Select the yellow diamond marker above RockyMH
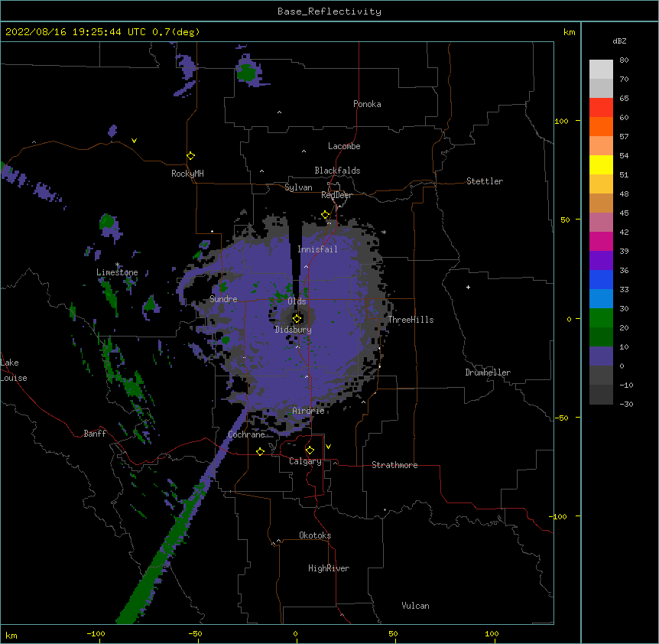The image size is (659, 644). click(x=191, y=156)
